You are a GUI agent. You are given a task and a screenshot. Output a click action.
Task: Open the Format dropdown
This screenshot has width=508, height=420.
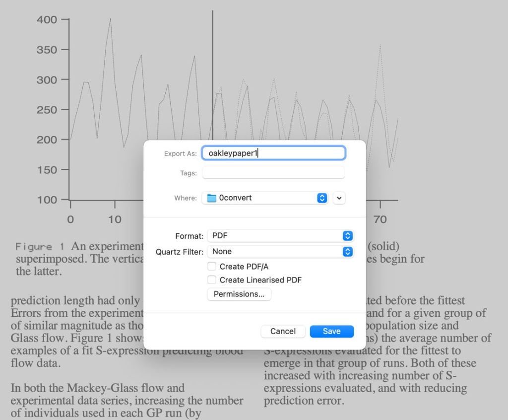280,235
